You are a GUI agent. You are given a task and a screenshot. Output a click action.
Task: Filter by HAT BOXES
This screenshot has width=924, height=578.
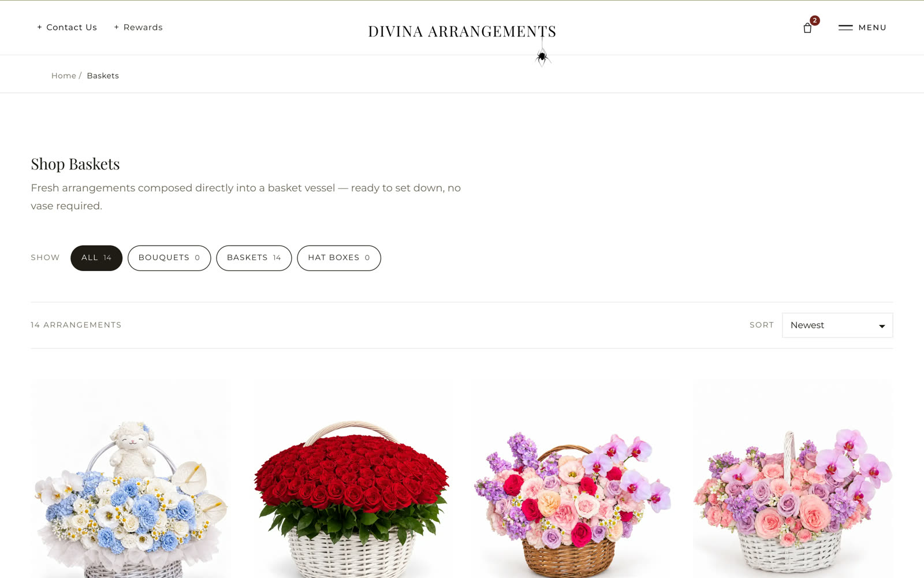tap(339, 258)
